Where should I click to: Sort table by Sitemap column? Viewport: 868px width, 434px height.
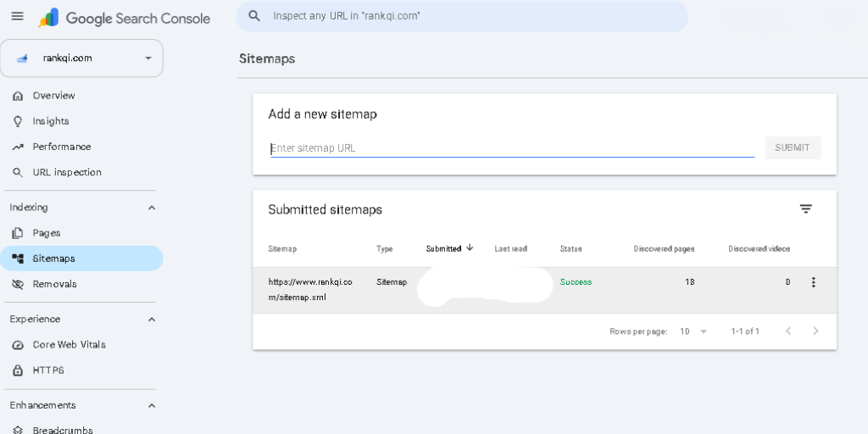click(x=282, y=249)
